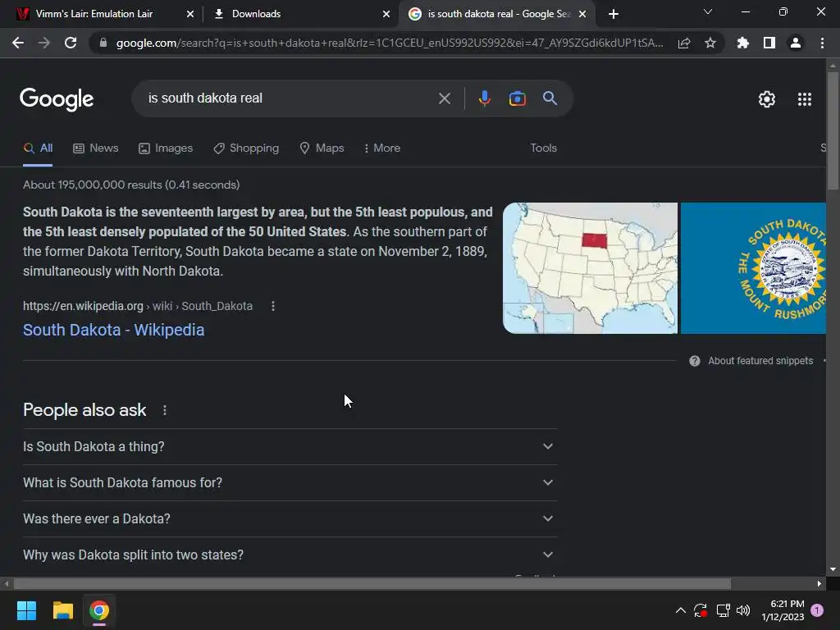Viewport: 840px width, 630px height.
Task: Click the magnifier search button
Action: tap(550, 98)
